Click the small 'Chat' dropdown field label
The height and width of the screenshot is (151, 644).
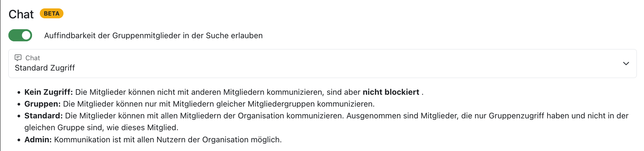point(33,58)
